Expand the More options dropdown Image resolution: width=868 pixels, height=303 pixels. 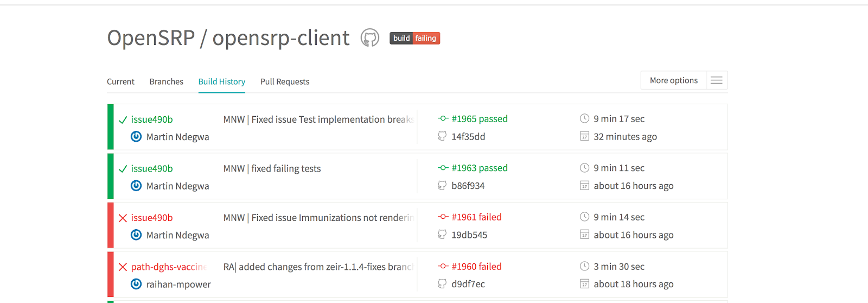684,80
